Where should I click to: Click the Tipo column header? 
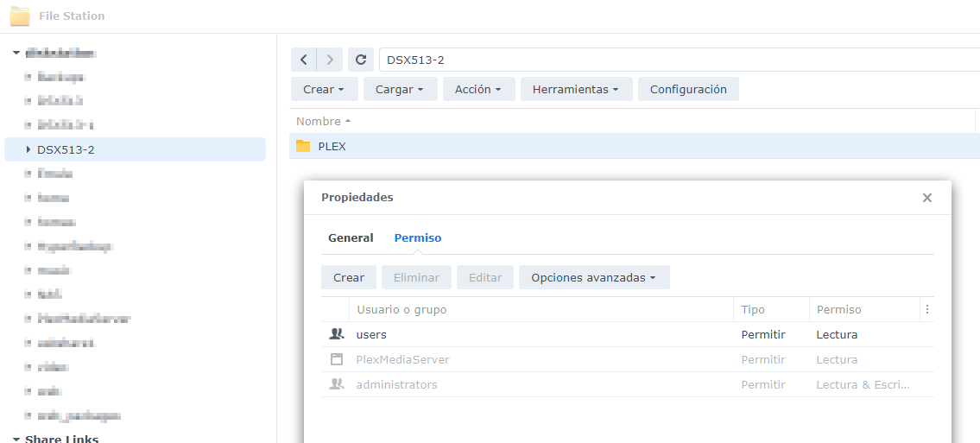click(771, 309)
